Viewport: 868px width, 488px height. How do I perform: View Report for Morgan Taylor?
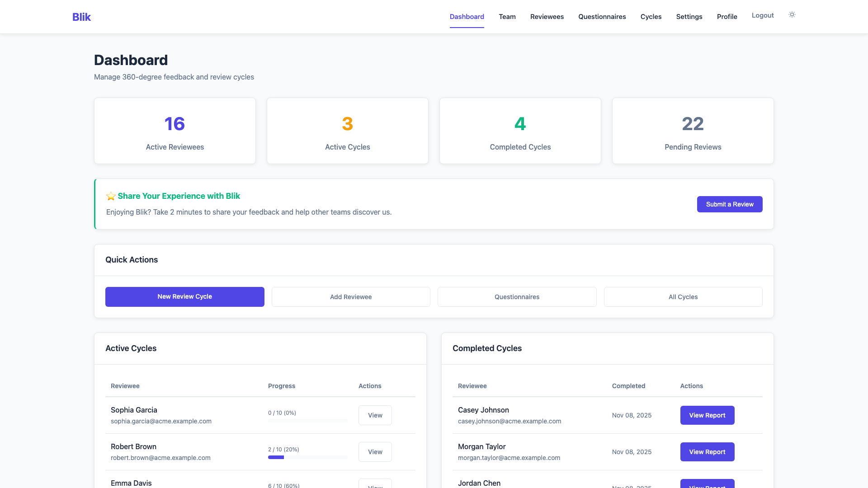click(x=707, y=451)
